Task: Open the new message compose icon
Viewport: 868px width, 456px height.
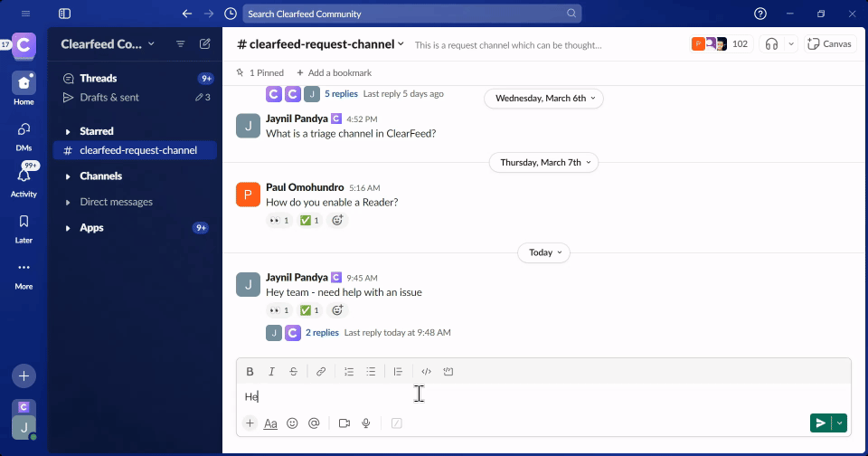Action: (x=205, y=43)
